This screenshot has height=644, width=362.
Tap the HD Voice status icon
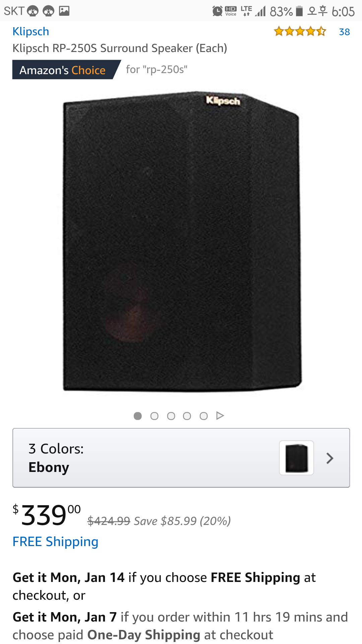coord(231,11)
